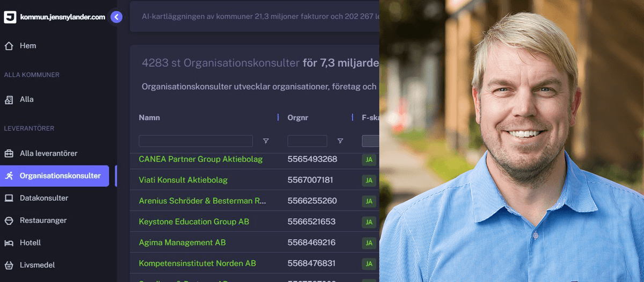644x282 pixels.
Task: Click the basket icon beside Livsmedel
Action: tap(9, 265)
